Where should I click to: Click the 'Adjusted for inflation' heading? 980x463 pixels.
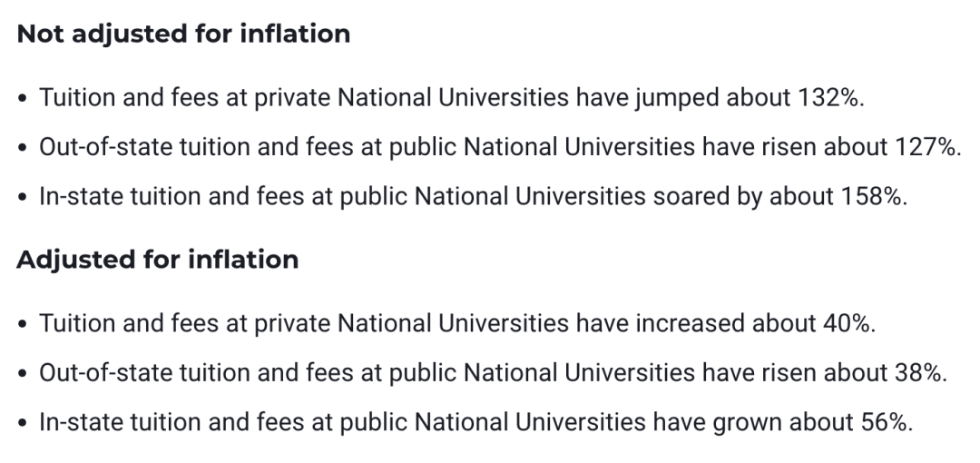click(x=158, y=260)
